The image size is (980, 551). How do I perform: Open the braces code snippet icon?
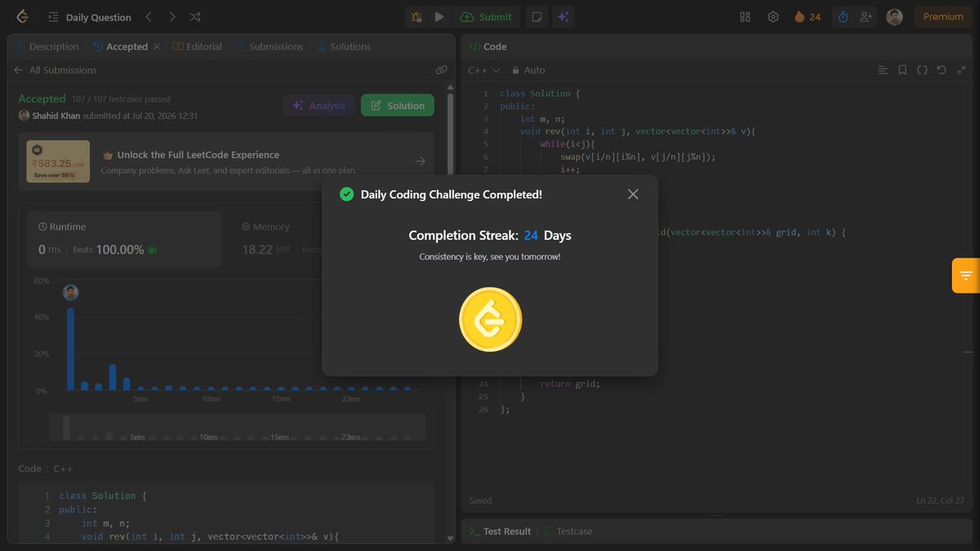(922, 70)
